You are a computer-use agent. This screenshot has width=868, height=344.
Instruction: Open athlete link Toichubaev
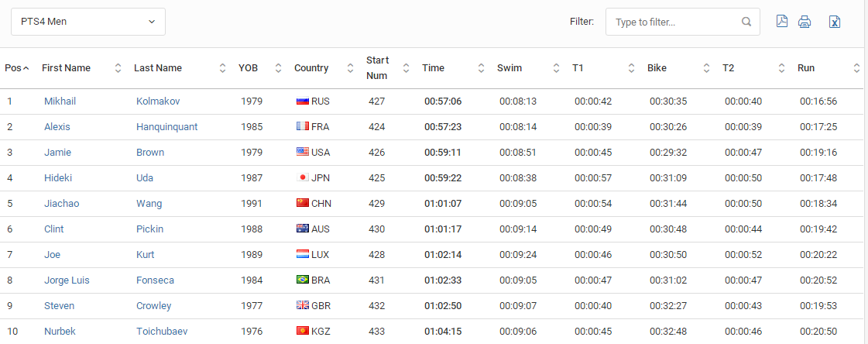coord(162,332)
